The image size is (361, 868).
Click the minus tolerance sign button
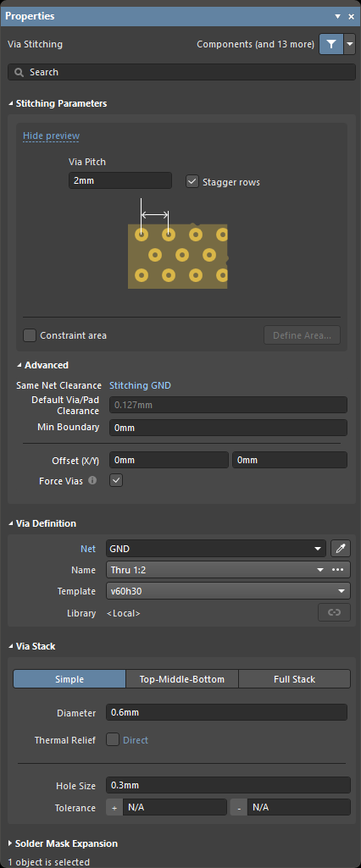(239, 808)
